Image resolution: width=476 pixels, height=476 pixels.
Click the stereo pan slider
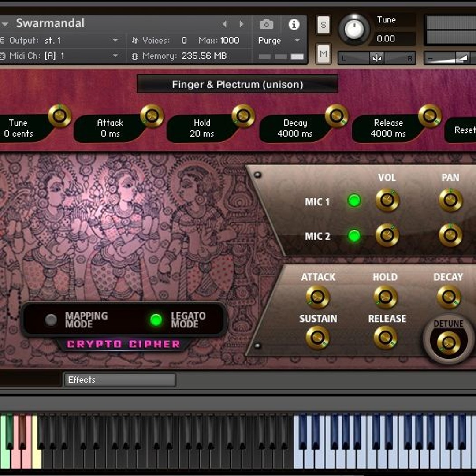tap(377, 58)
